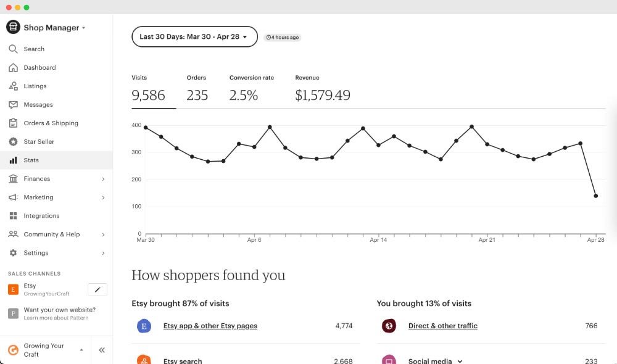Edit Etsy channel using the pencil button
This screenshot has height=364, width=617.
(97, 289)
